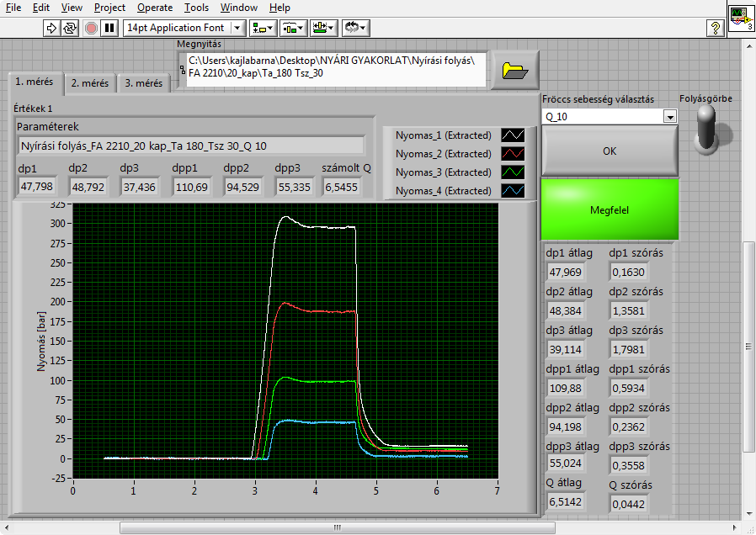Click the dp3 szórás value 1,7981
Screen dimensions: 756x535
(628, 349)
